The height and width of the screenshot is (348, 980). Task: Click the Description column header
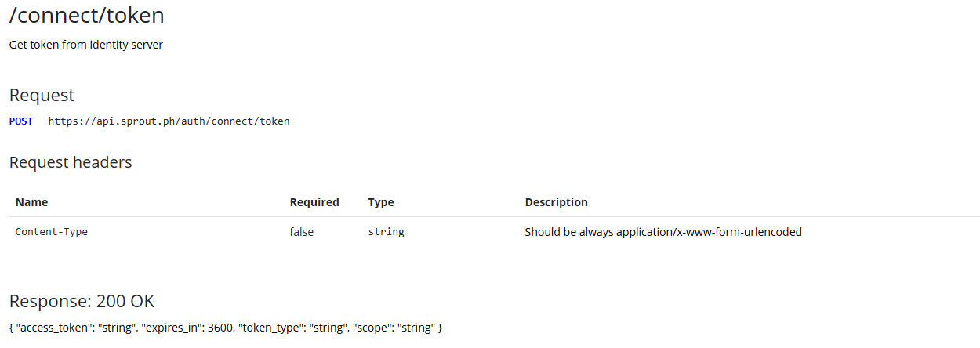click(556, 202)
